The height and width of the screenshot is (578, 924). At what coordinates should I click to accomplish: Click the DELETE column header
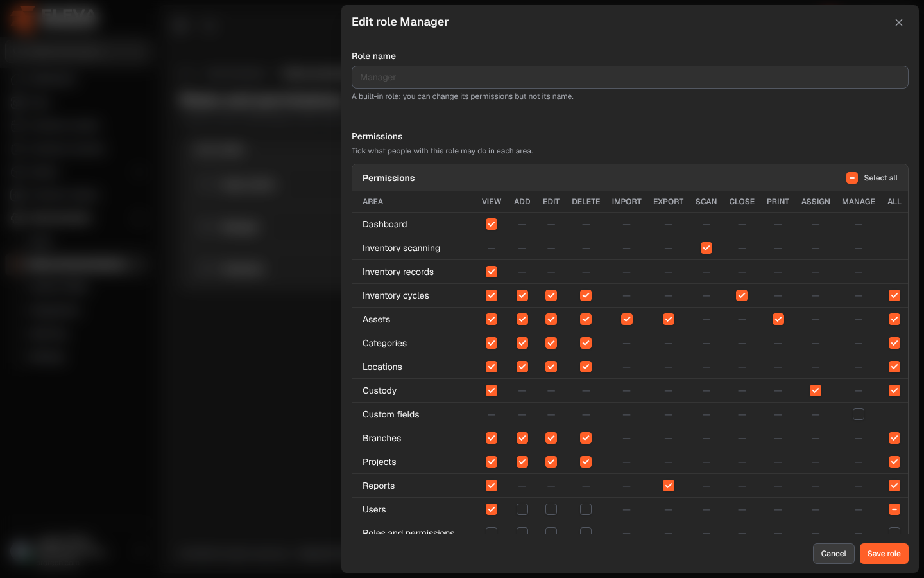point(586,202)
